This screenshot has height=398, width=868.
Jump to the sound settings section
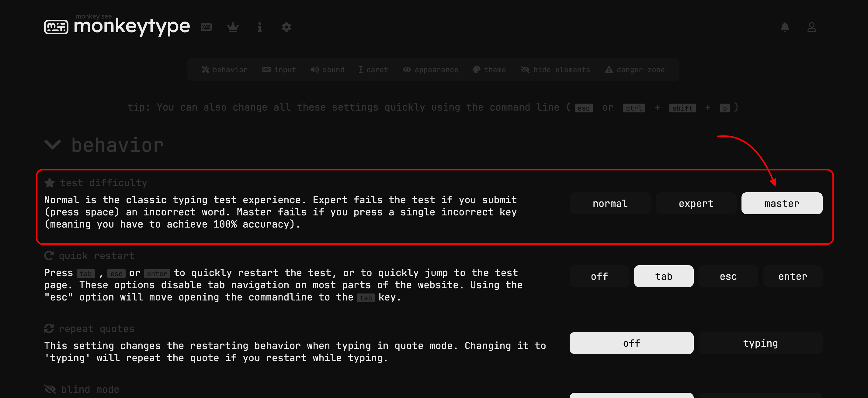(x=328, y=70)
